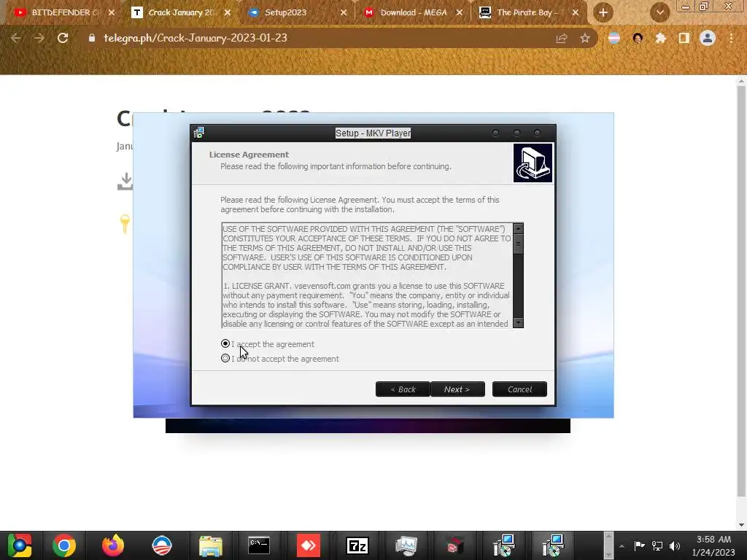Click the license scrollbar thumb
Screen dimensions: 747x560
[x=518, y=244]
